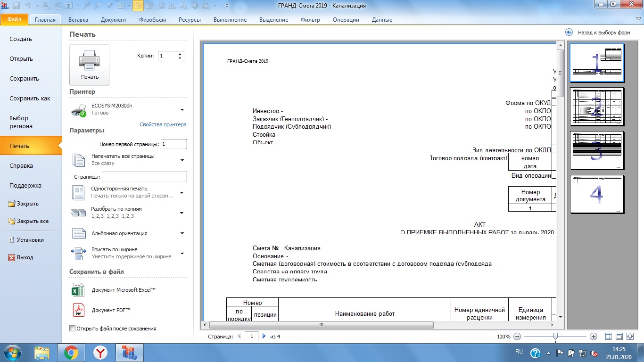
Task: Click the red PDF document icon
Action: pyautogui.click(x=78, y=310)
